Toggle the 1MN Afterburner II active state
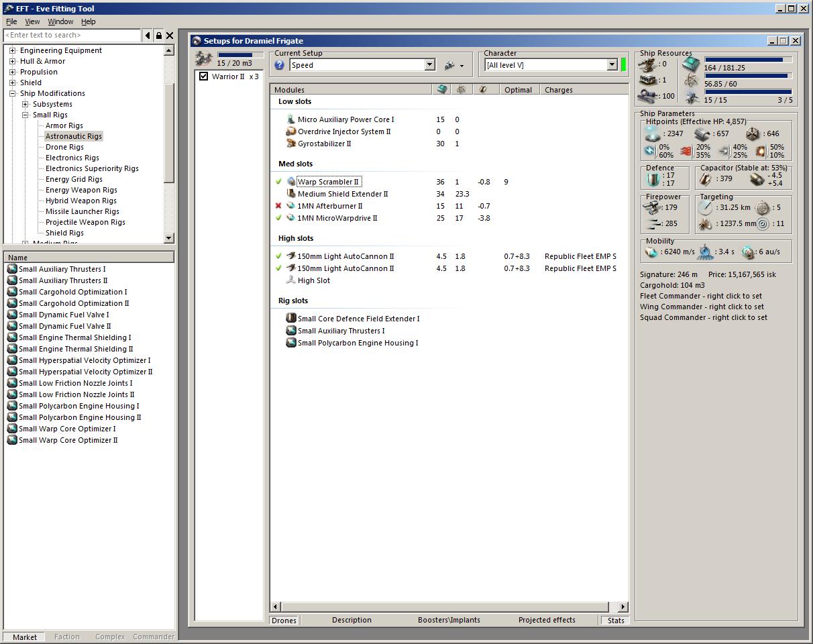Viewport: 813px width, 644px height. [x=278, y=206]
